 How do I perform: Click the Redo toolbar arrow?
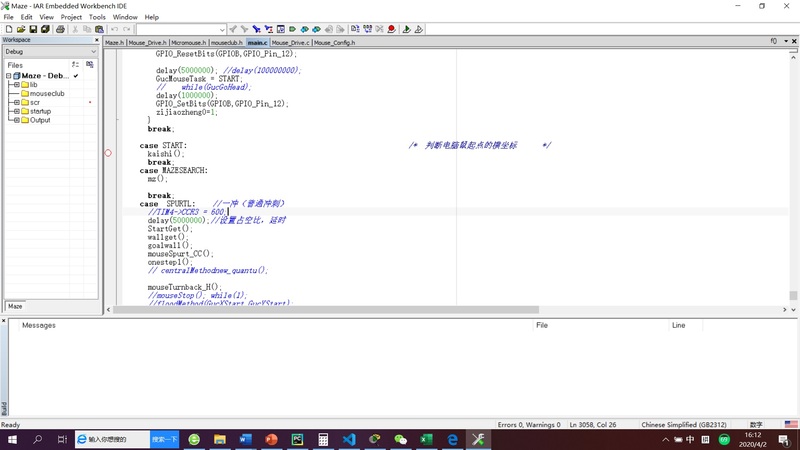pyautogui.click(x=127, y=29)
